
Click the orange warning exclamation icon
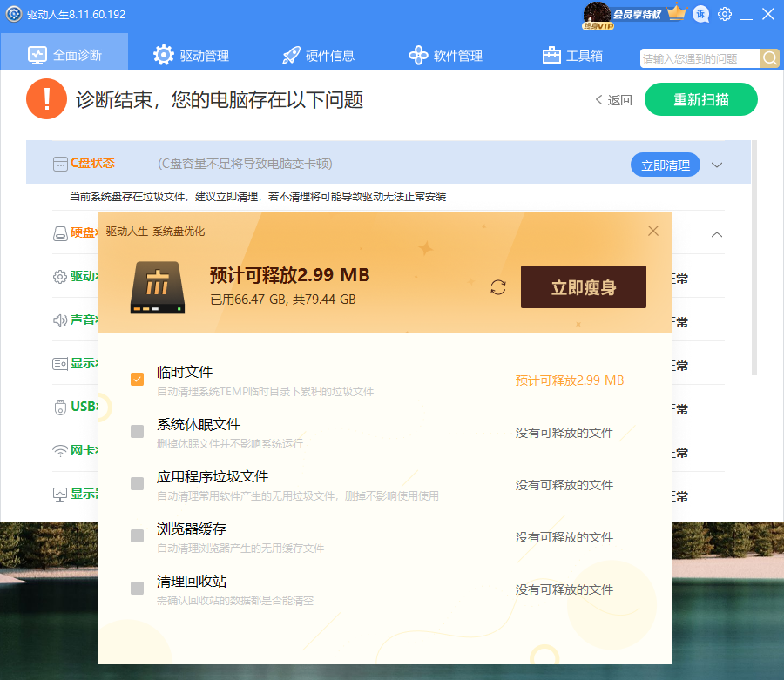pos(46,99)
